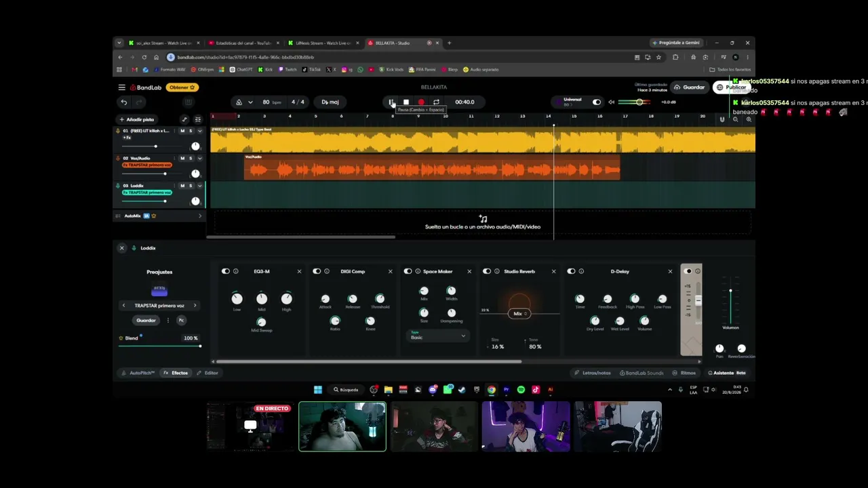The height and width of the screenshot is (488, 868).
Task: Open the metronome settings
Action: [x=239, y=102]
